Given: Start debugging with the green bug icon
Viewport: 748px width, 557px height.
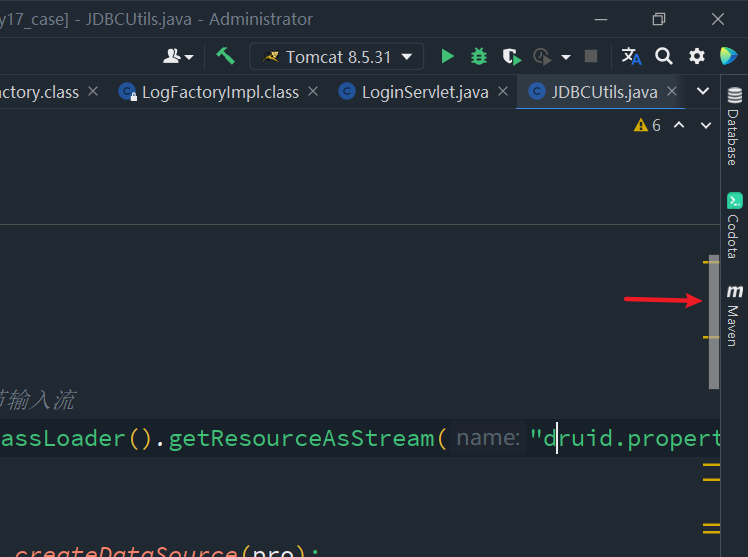Looking at the screenshot, I should click(x=478, y=56).
